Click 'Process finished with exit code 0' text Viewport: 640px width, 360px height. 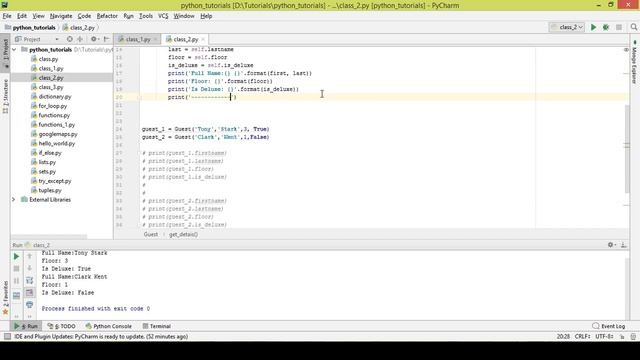[96, 309]
